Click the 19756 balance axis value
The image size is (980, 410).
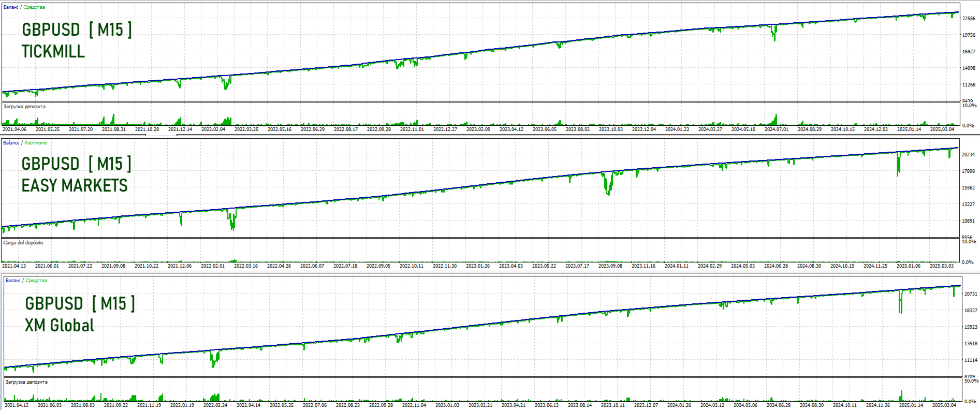pos(969,35)
